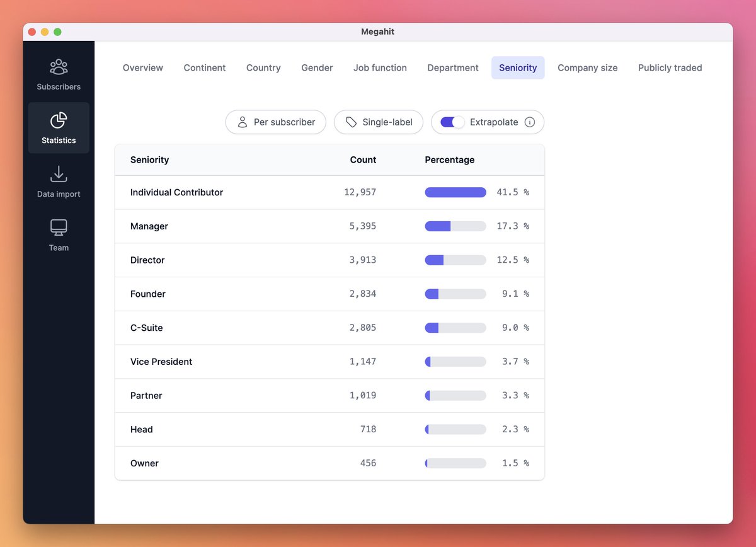Screen dimensions: 756x547
Task: Click the Extrapolate text label
Action: click(494, 122)
